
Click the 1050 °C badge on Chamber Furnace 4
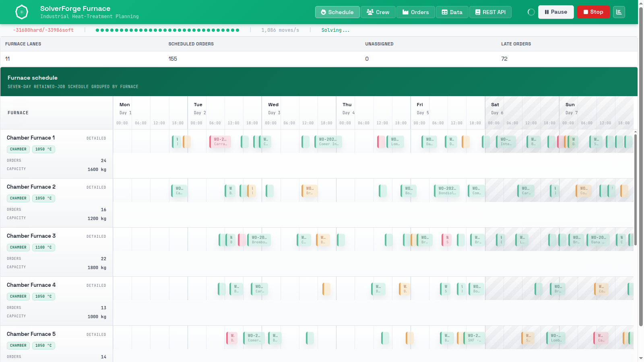(x=43, y=296)
